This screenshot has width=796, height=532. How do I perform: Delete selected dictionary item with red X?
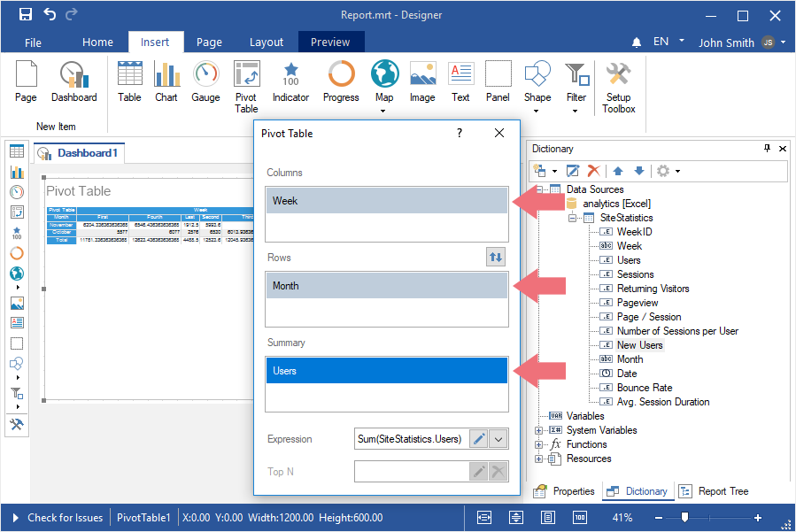(594, 170)
